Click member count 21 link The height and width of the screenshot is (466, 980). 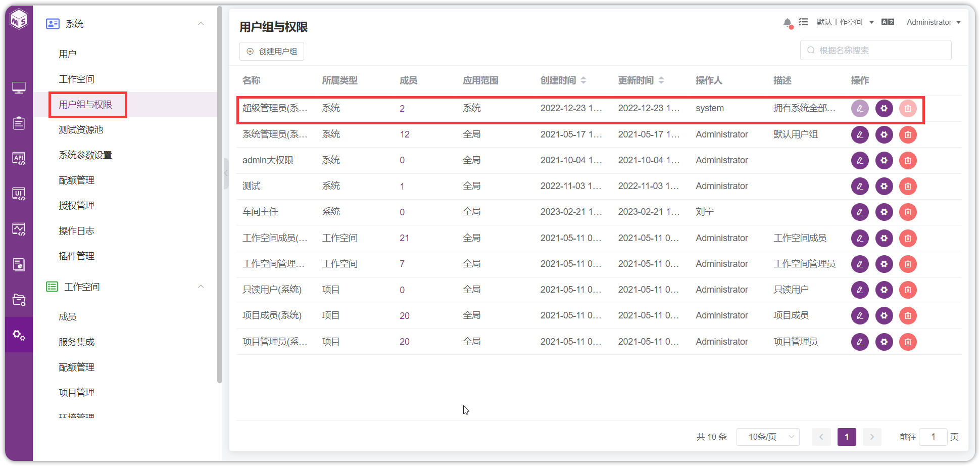[x=405, y=238]
